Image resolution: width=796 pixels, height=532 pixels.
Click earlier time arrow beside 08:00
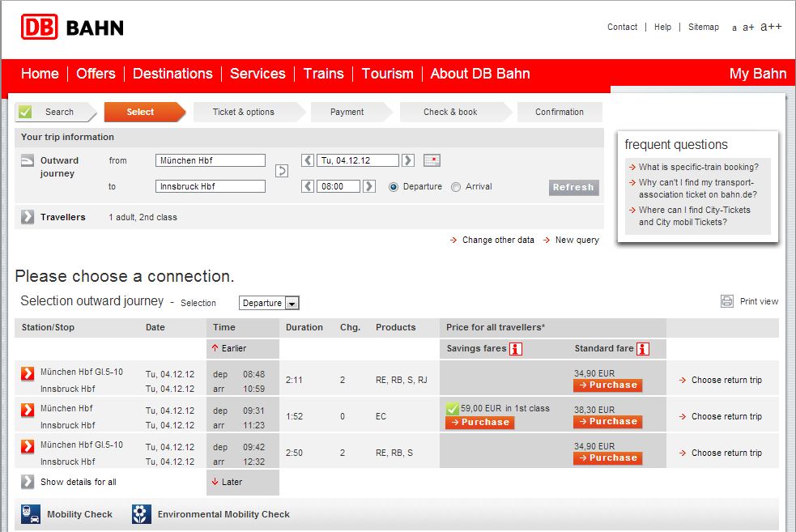[x=308, y=186]
